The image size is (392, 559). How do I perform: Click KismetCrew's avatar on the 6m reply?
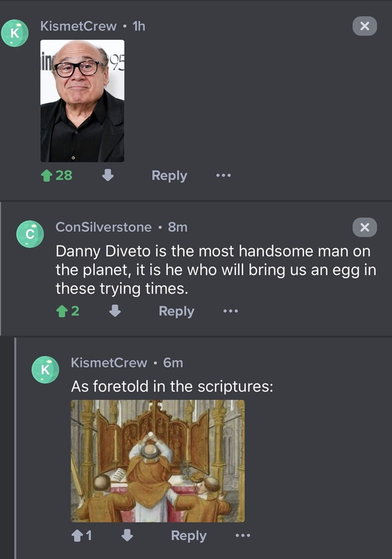(45, 370)
